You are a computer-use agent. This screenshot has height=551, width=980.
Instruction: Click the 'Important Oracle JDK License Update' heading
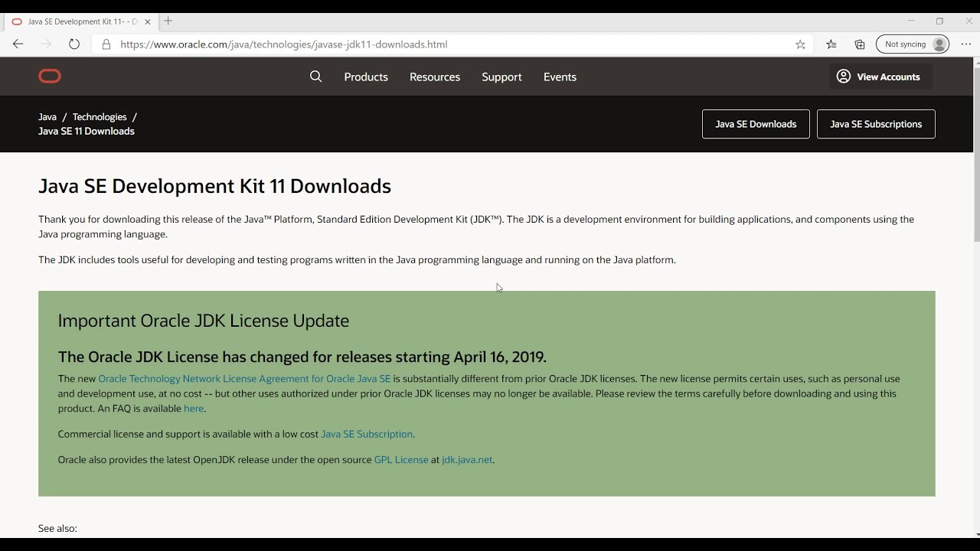(204, 321)
